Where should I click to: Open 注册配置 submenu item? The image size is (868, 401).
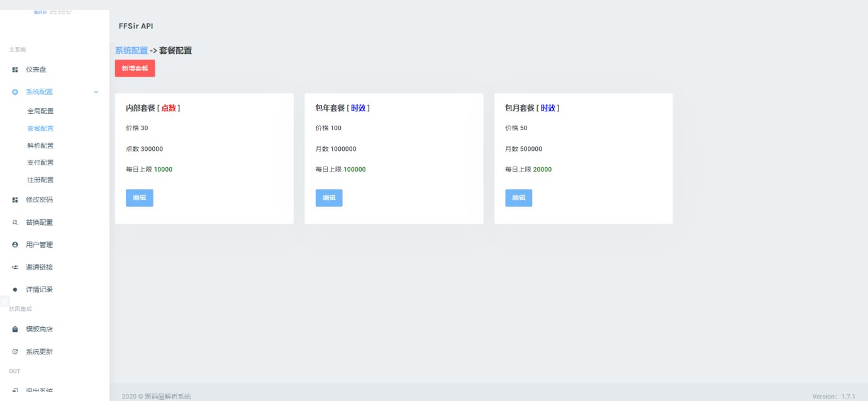[x=40, y=180]
